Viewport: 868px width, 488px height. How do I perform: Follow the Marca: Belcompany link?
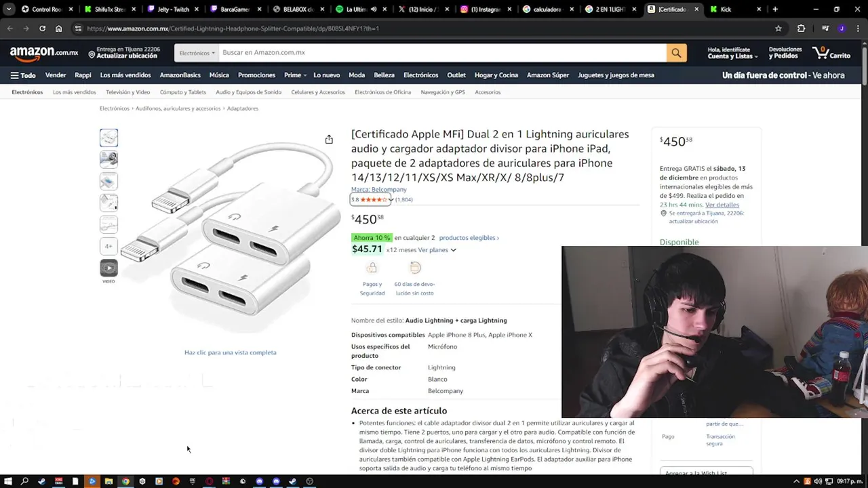[x=379, y=190]
